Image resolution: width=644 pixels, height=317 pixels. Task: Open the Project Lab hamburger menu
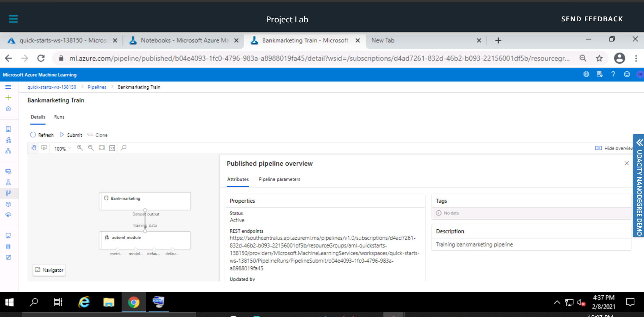coord(13,19)
